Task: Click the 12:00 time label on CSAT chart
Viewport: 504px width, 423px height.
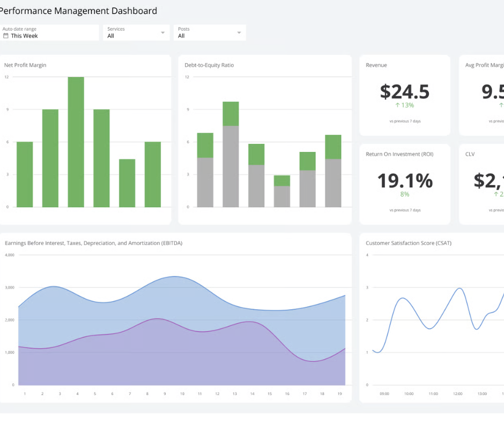Action: (x=458, y=394)
